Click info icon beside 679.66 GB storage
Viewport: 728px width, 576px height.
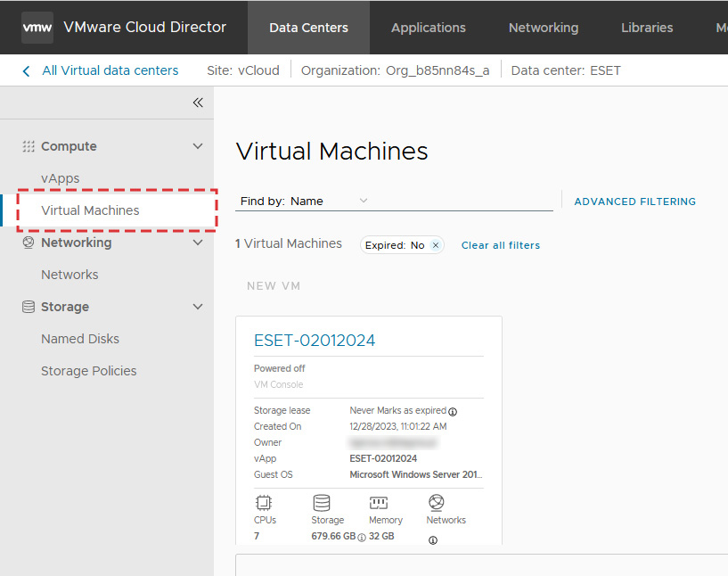coord(362,537)
